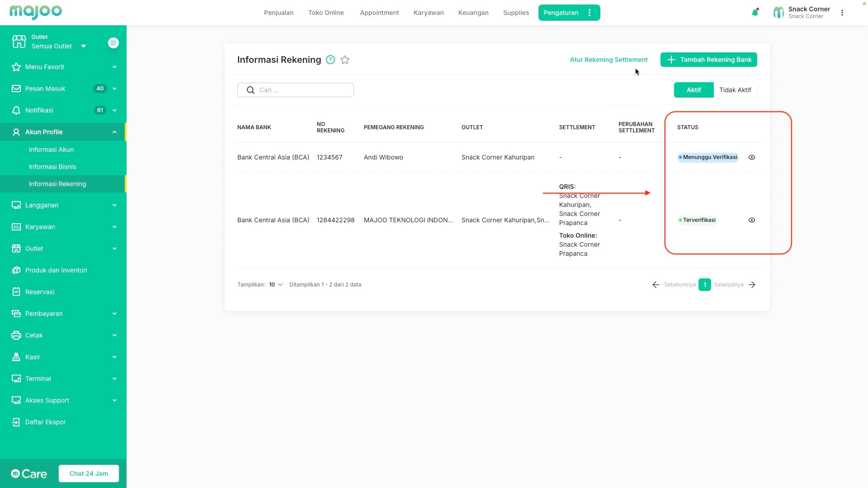Mark page as favorite with star icon
This screenshot has height=488, width=868.
[345, 60]
